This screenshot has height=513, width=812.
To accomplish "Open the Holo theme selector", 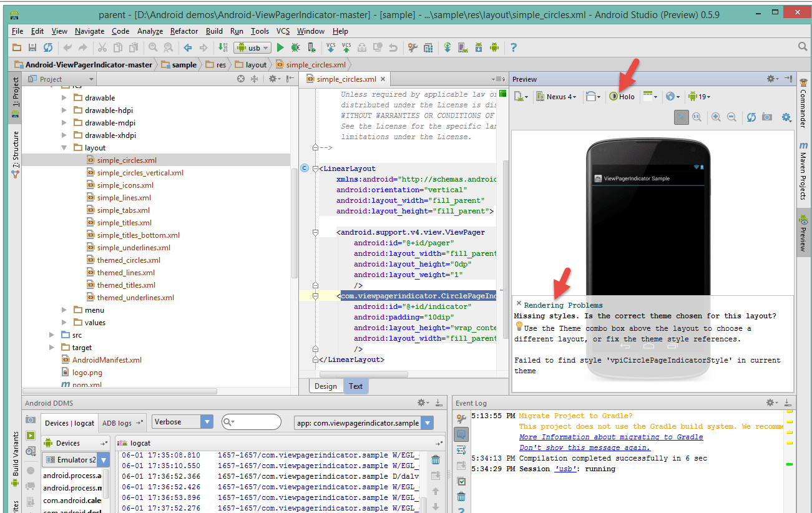I will (622, 97).
